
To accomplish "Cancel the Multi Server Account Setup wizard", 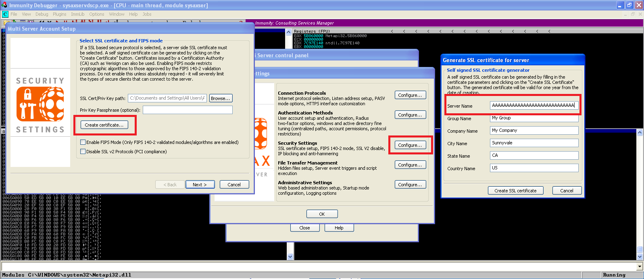I will [x=234, y=185].
